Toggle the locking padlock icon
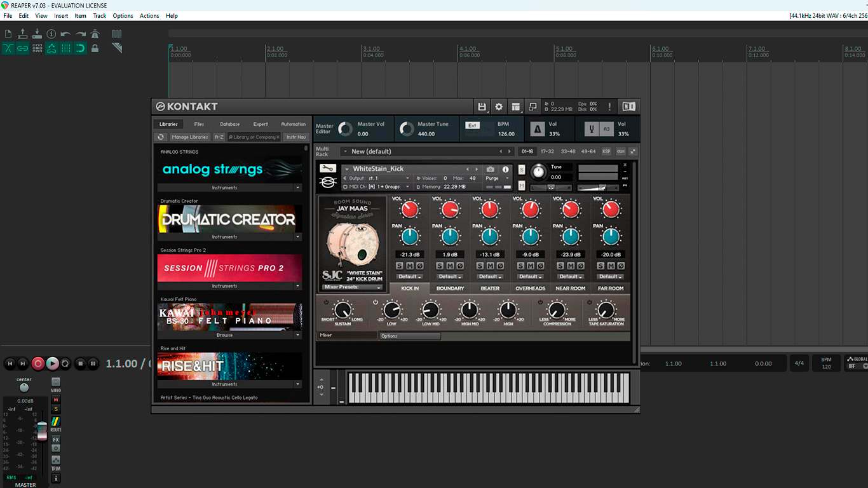Image resolution: width=868 pixels, height=488 pixels. click(95, 48)
